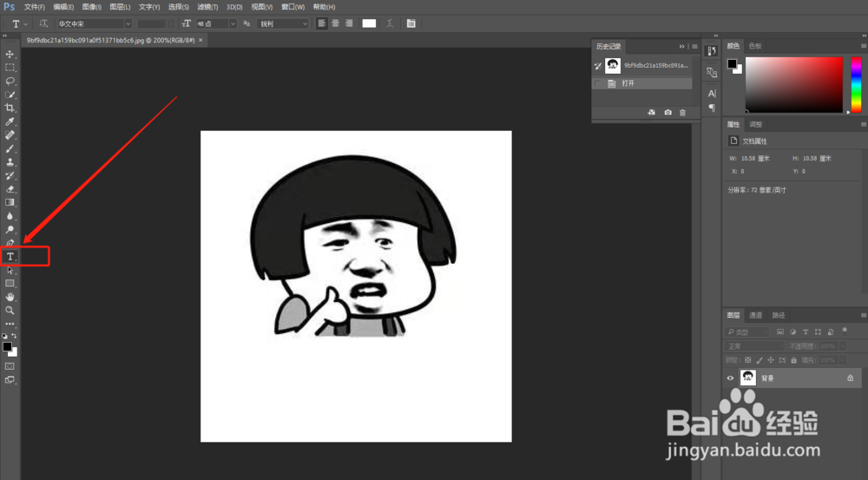Select the Eyedropper tool

(x=10, y=122)
